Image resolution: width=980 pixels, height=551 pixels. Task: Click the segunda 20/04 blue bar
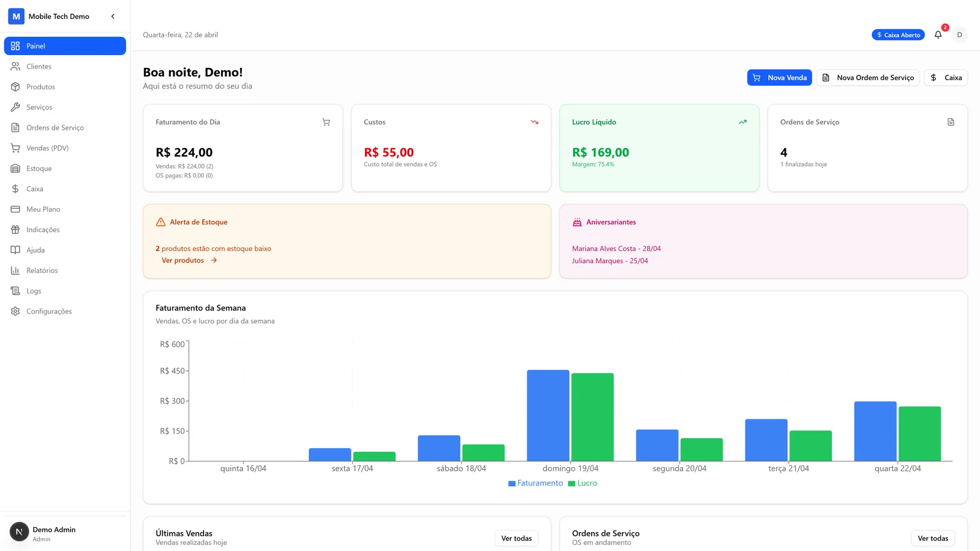tap(657, 446)
